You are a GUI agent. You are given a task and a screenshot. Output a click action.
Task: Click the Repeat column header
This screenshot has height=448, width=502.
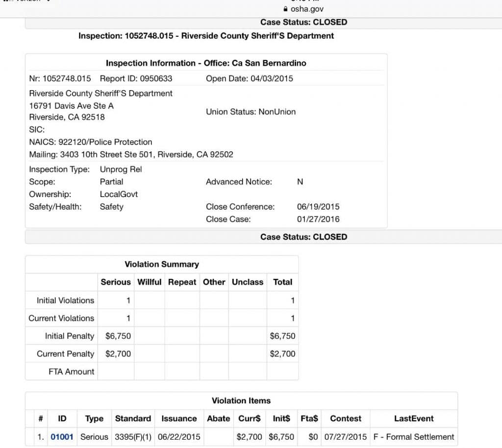(x=182, y=282)
